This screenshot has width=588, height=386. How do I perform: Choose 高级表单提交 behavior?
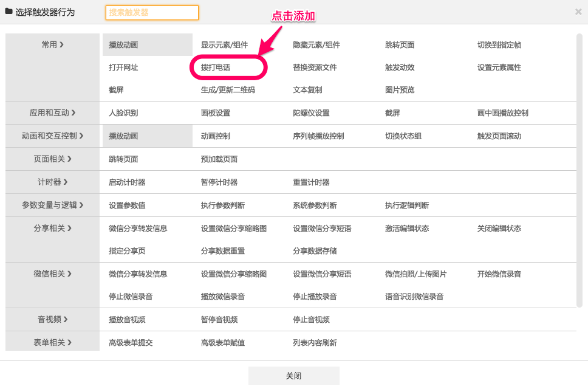point(131,343)
